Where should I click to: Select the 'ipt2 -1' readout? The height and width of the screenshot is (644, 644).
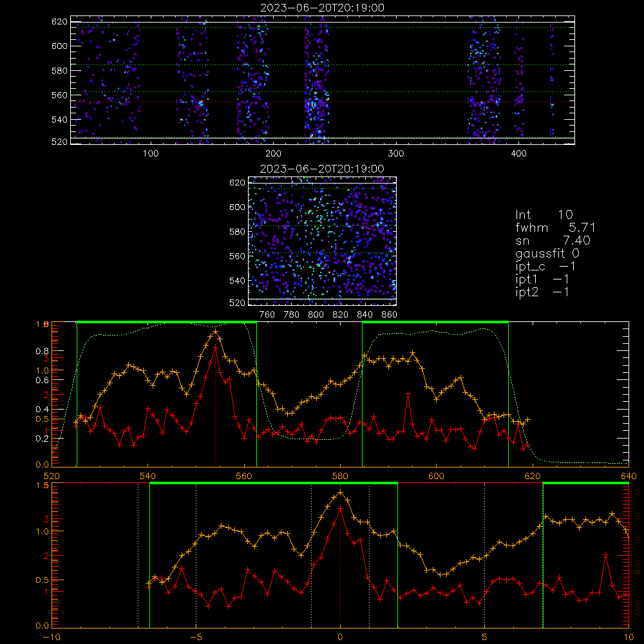pyautogui.click(x=542, y=292)
